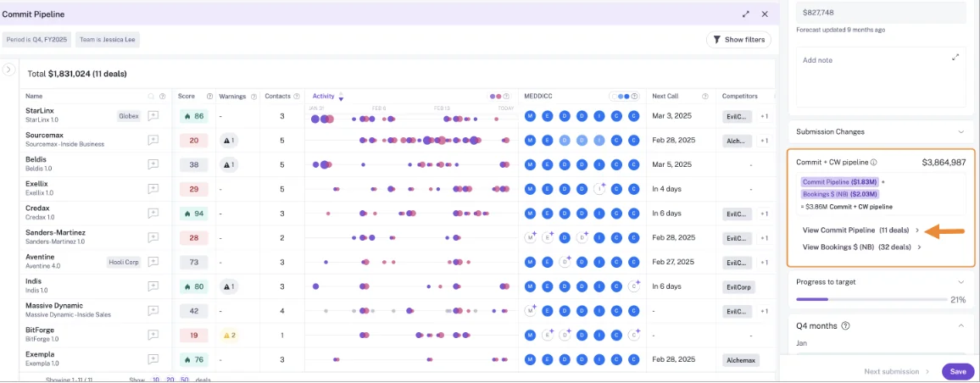Show 20 deals per page
Screen dimensions: 980x383
(x=170, y=380)
